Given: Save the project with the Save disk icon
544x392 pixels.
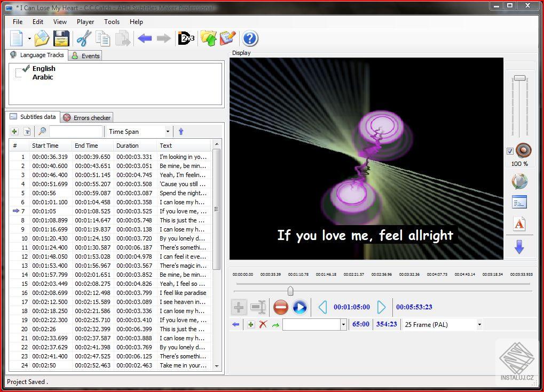Looking at the screenshot, I should [x=61, y=38].
